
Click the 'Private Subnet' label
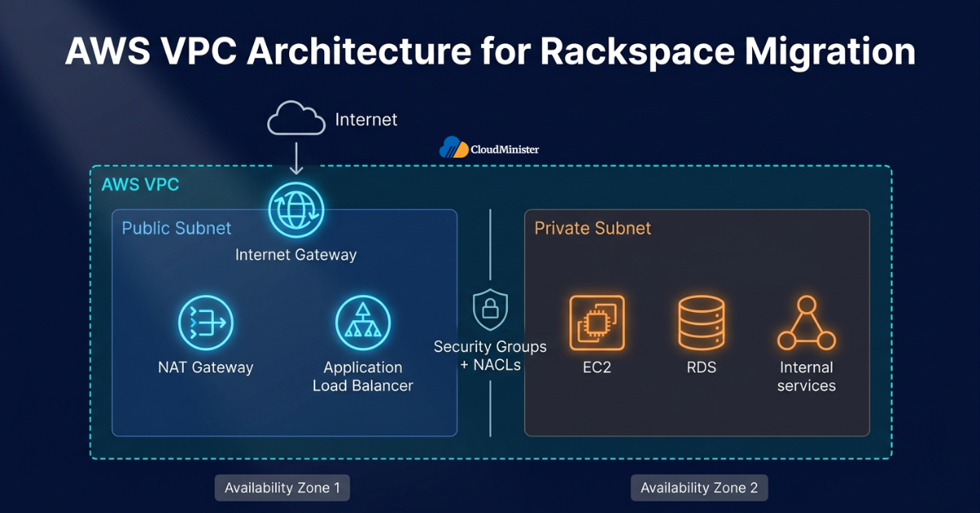tap(593, 228)
